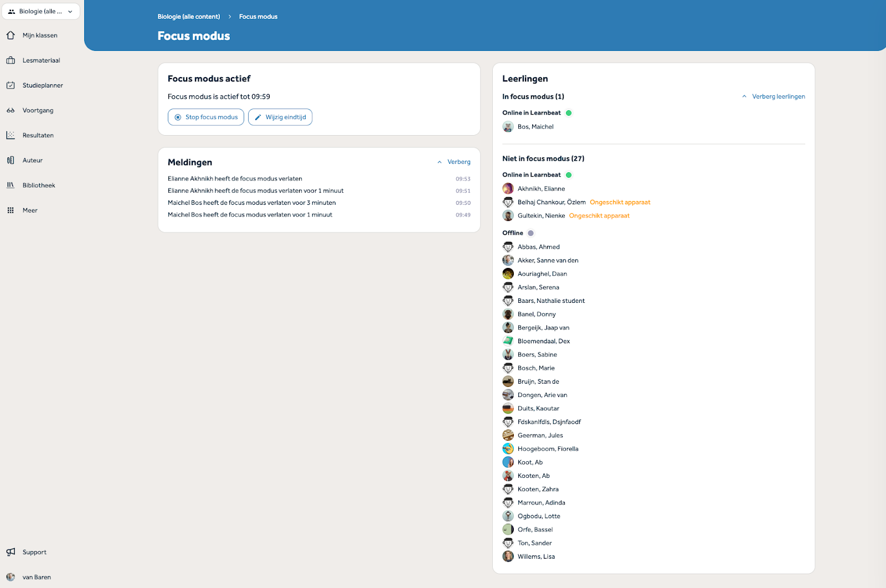Click the group icon in class selector
886x588 pixels.
(12, 11)
